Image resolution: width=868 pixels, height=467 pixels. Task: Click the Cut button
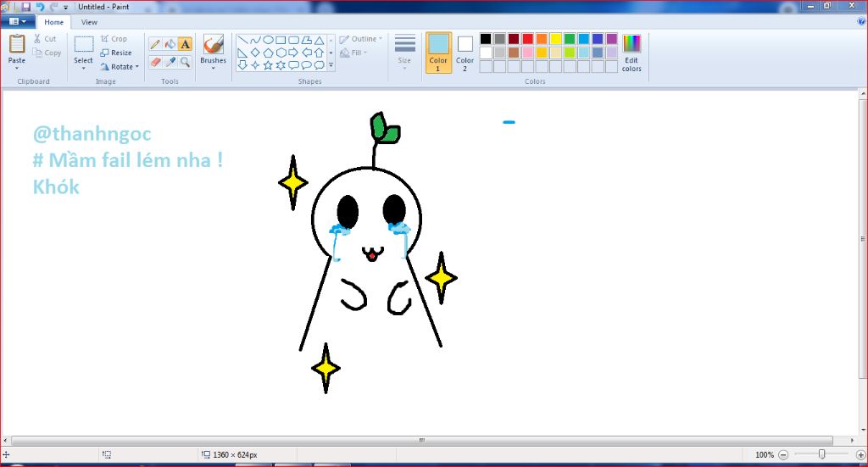(x=44, y=39)
